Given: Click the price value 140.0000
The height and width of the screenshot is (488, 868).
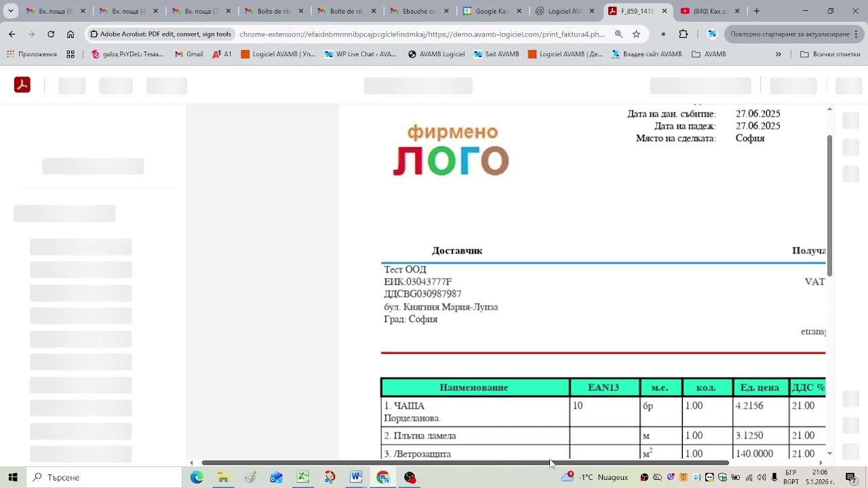Looking at the screenshot, I should (754, 454).
